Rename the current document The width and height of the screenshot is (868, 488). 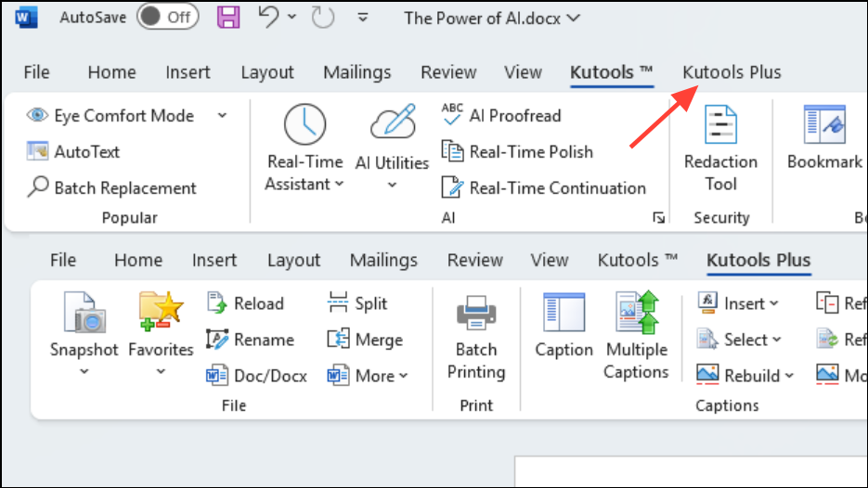pyautogui.click(x=250, y=340)
